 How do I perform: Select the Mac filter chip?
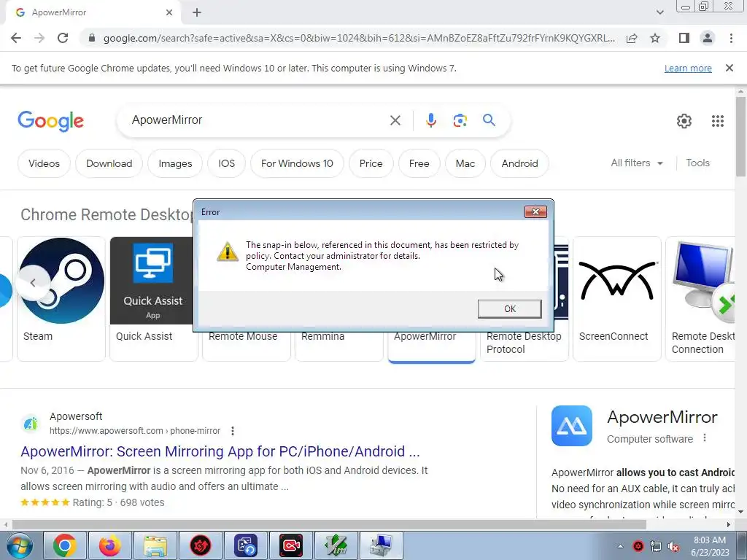[465, 163]
